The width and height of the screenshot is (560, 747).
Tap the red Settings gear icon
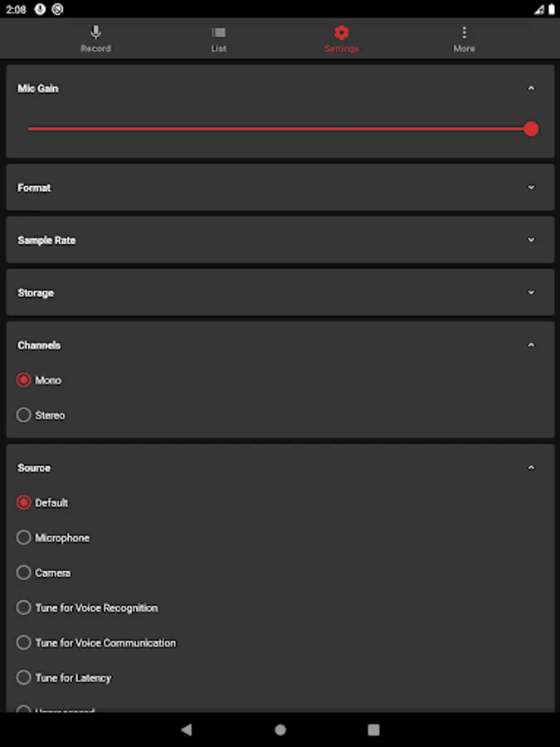(x=341, y=33)
